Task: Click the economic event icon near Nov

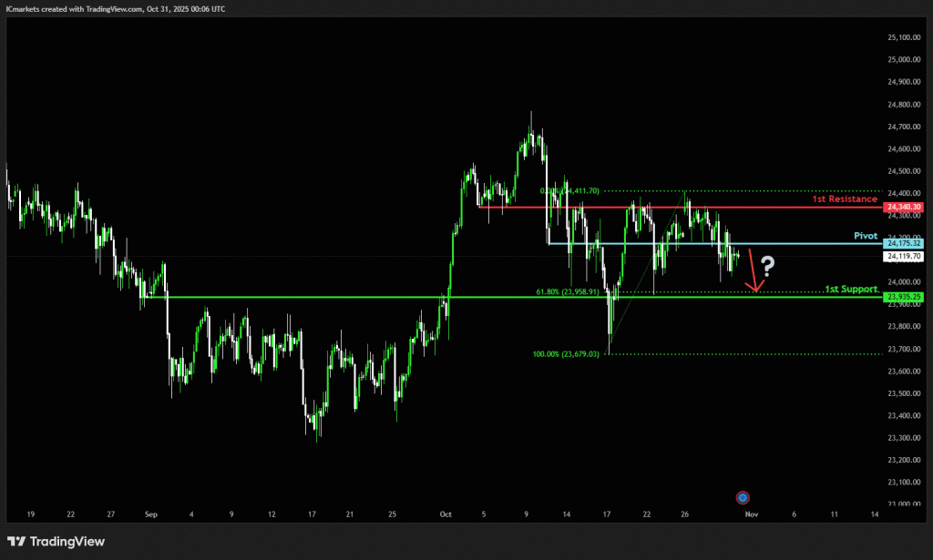Action: pos(743,497)
